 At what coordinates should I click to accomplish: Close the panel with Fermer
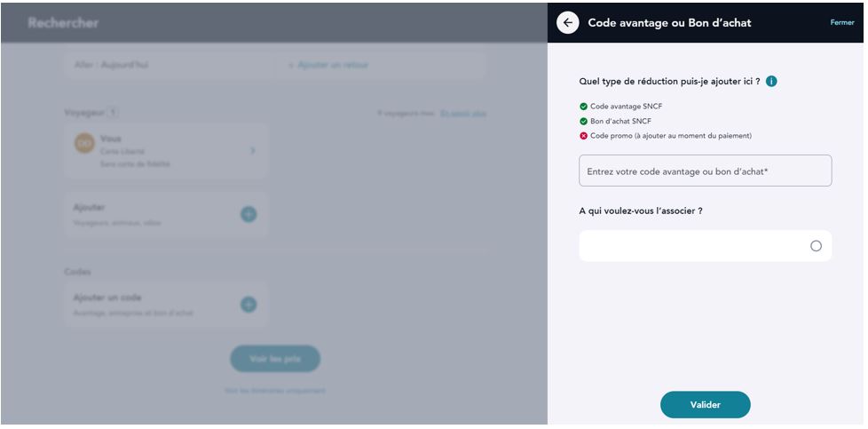tap(841, 23)
